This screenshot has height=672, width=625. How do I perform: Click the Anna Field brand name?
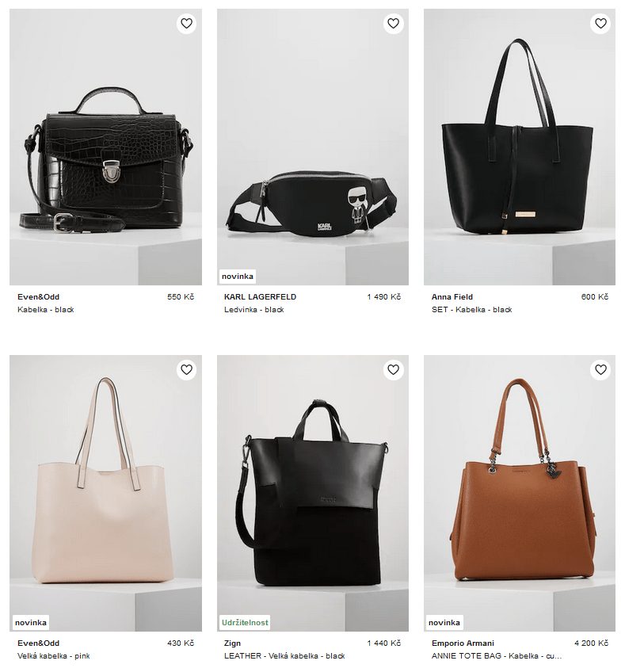pyautogui.click(x=452, y=296)
